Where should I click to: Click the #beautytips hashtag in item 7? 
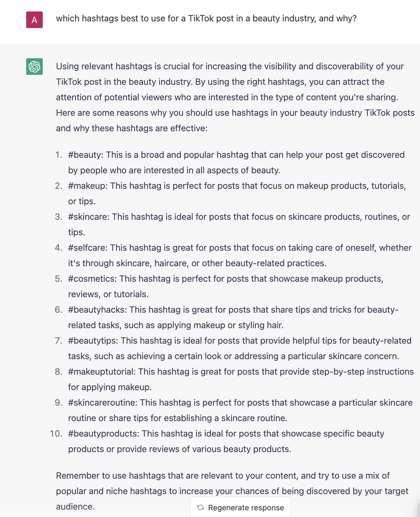(93, 341)
